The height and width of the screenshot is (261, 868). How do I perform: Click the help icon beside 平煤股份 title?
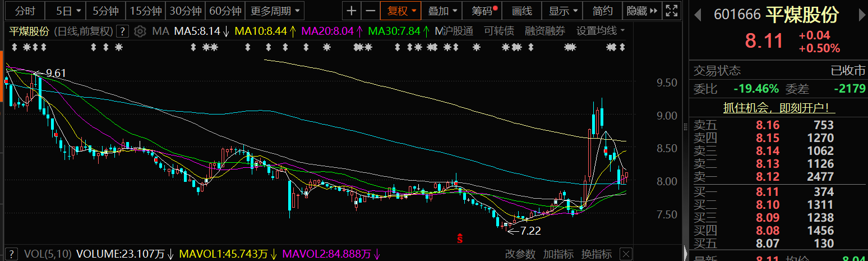click(123, 31)
